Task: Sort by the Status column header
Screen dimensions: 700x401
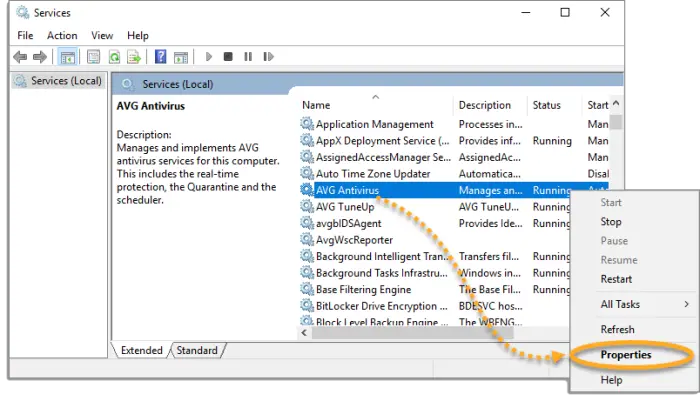Action: 546,105
